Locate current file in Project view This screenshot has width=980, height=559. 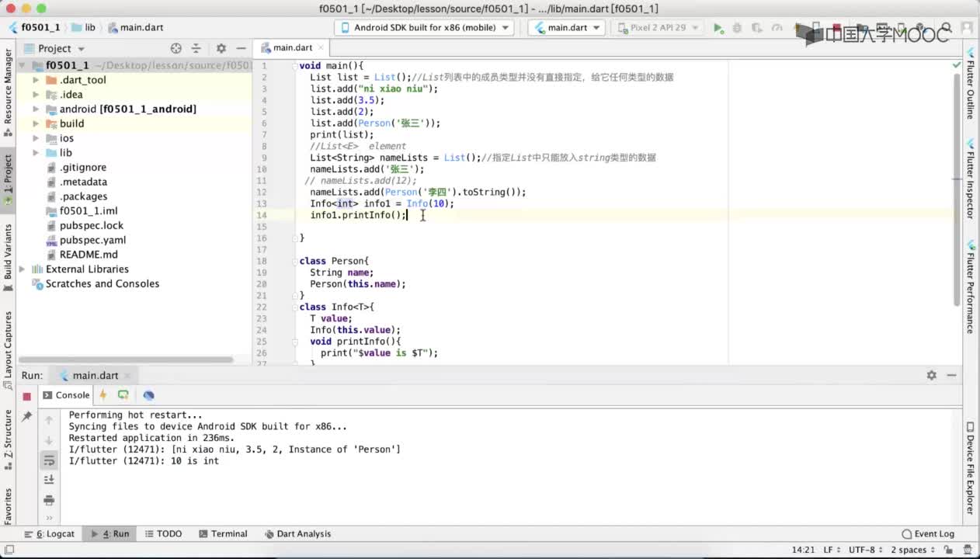[175, 48]
